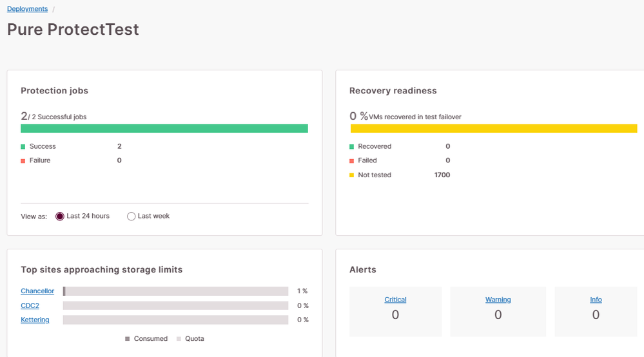Click the green Success legend square
Image resolution: width=644 pixels, height=357 pixels.
click(x=23, y=147)
